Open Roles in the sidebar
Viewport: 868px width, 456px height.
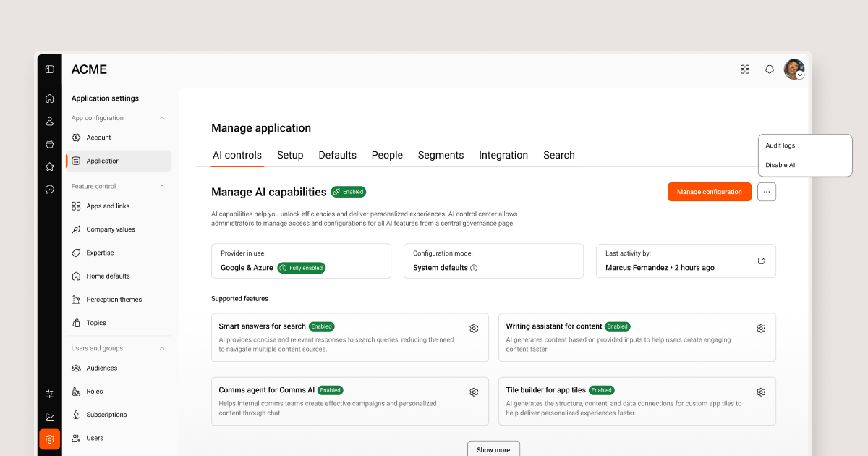118,392
